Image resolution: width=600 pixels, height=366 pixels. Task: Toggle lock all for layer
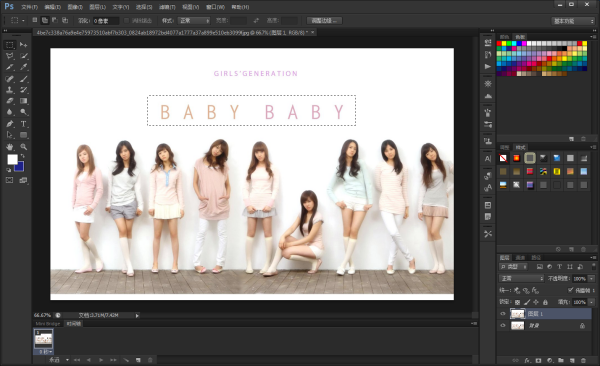545,302
